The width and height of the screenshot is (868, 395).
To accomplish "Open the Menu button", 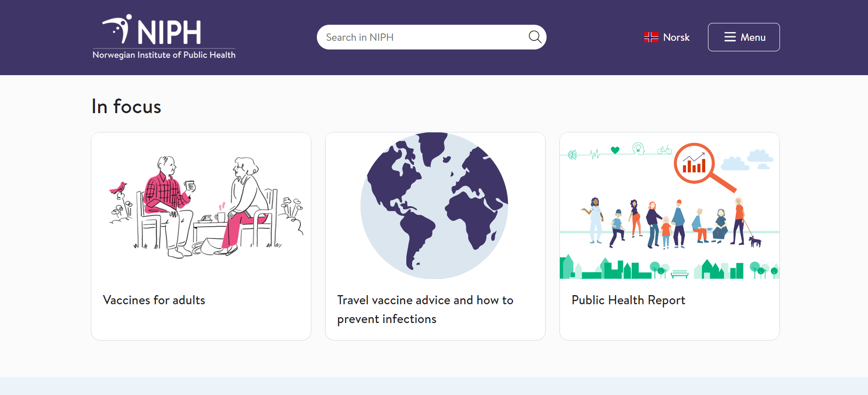I will pos(743,37).
